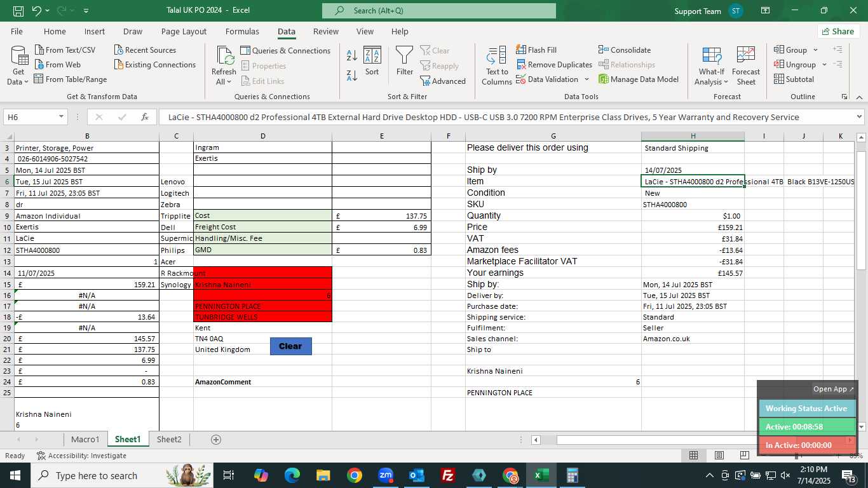Click Accessibility: Investigate in status bar
The height and width of the screenshot is (488, 868).
pos(81,456)
